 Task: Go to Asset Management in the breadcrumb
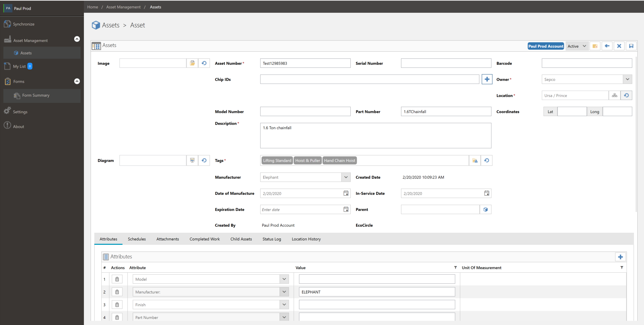(123, 7)
